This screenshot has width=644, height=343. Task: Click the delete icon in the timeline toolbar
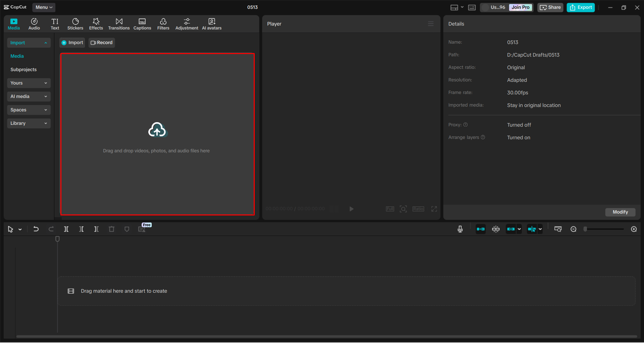point(112,229)
